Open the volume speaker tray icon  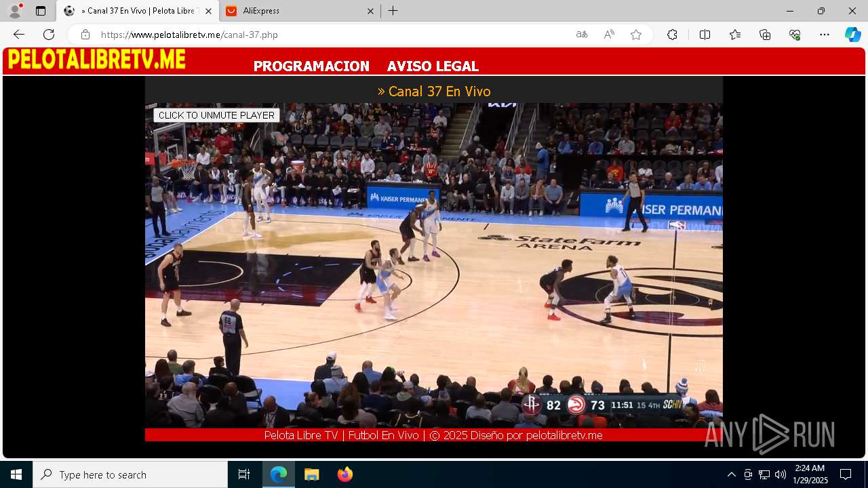781,474
